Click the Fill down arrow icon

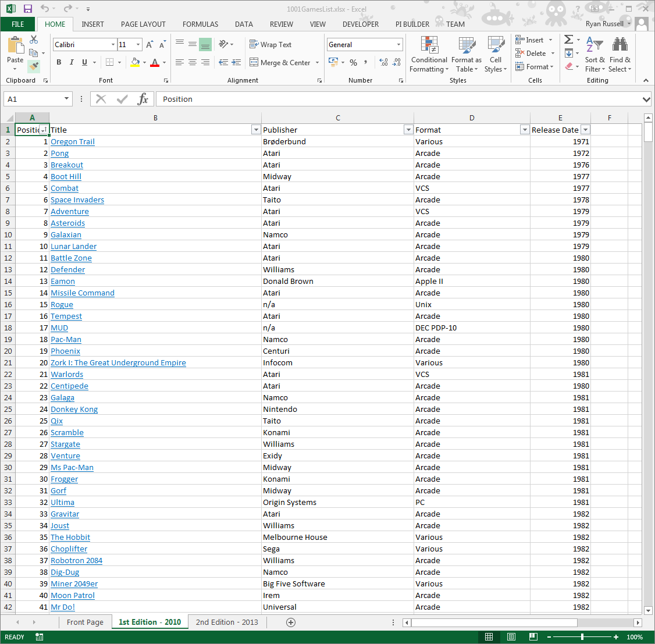pos(568,53)
